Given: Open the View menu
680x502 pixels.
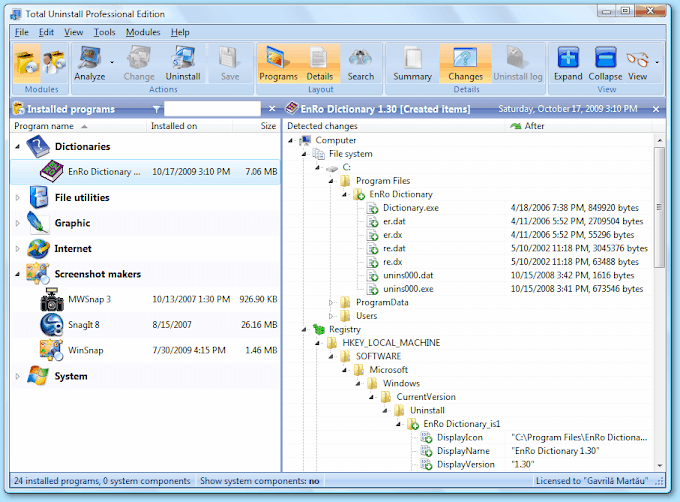Looking at the screenshot, I should coord(73,32).
